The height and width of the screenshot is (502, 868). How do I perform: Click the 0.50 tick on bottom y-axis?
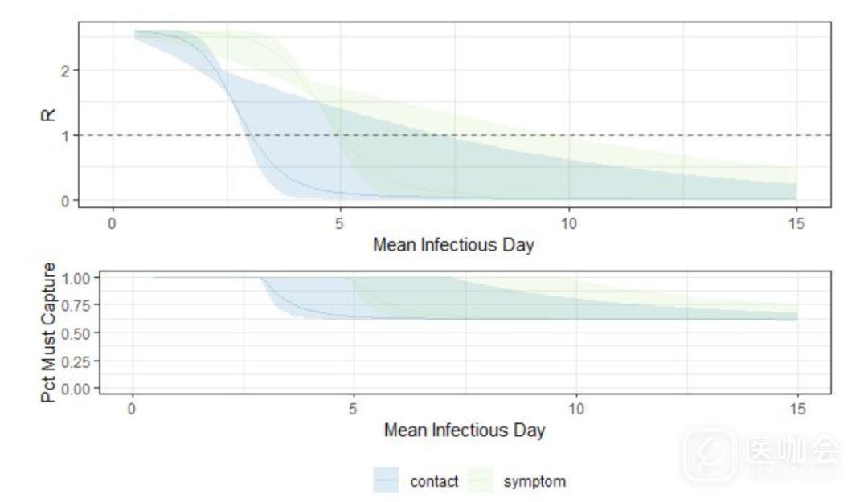pyautogui.click(x=84, y=333)
